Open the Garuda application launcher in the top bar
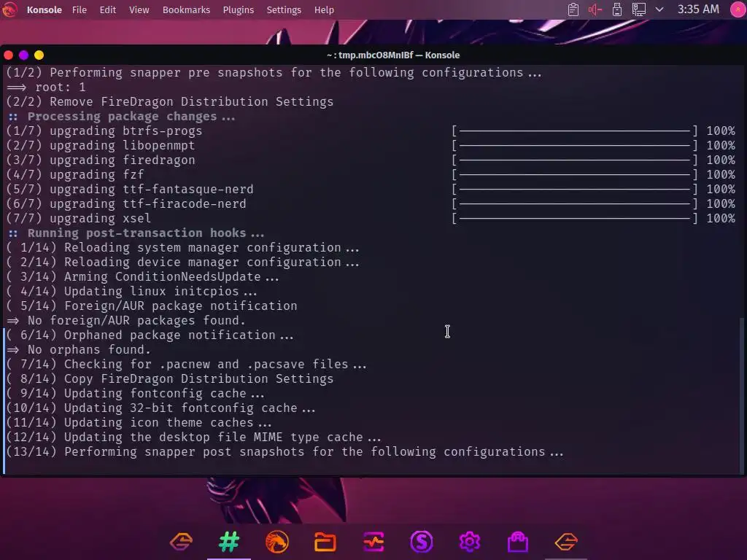This screenshot has height=560, width=747. point(9,9)
